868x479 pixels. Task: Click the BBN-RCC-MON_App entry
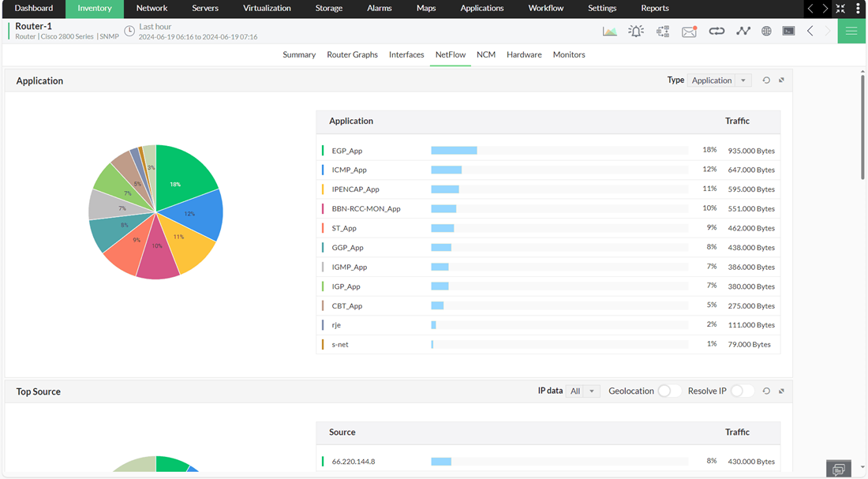[366, 209]
